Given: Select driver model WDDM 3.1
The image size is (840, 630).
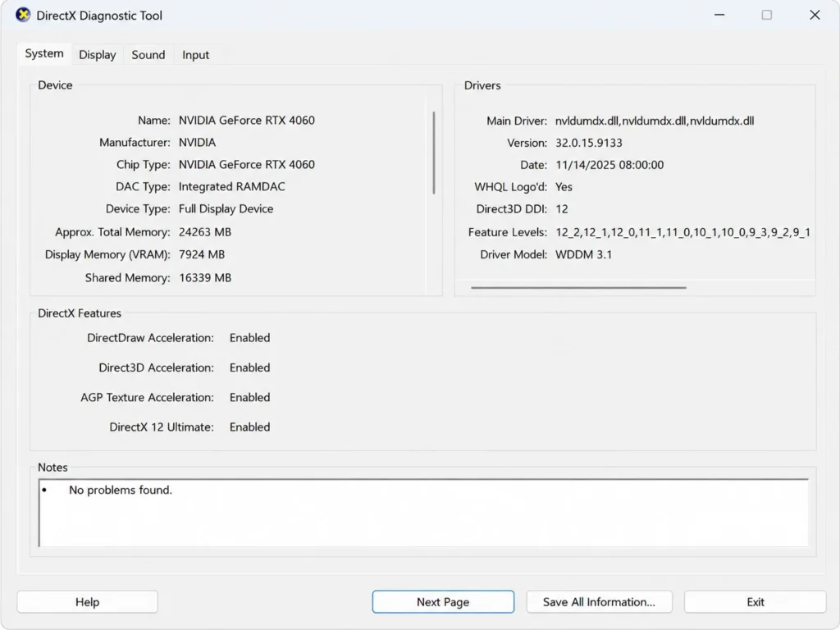Looking at the screenshot, I should click(x=583, y=254).
